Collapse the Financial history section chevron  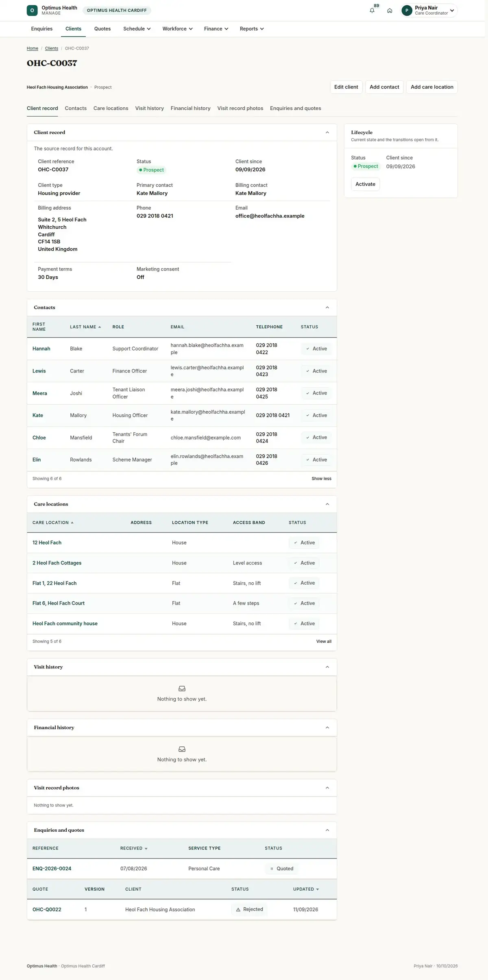327,728
